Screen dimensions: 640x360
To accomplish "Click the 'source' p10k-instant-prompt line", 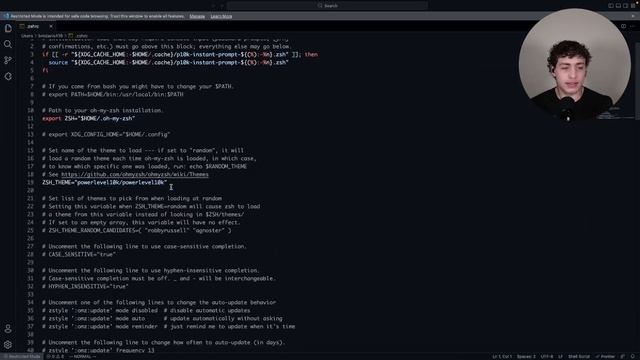I will click(x=169, y=62).
